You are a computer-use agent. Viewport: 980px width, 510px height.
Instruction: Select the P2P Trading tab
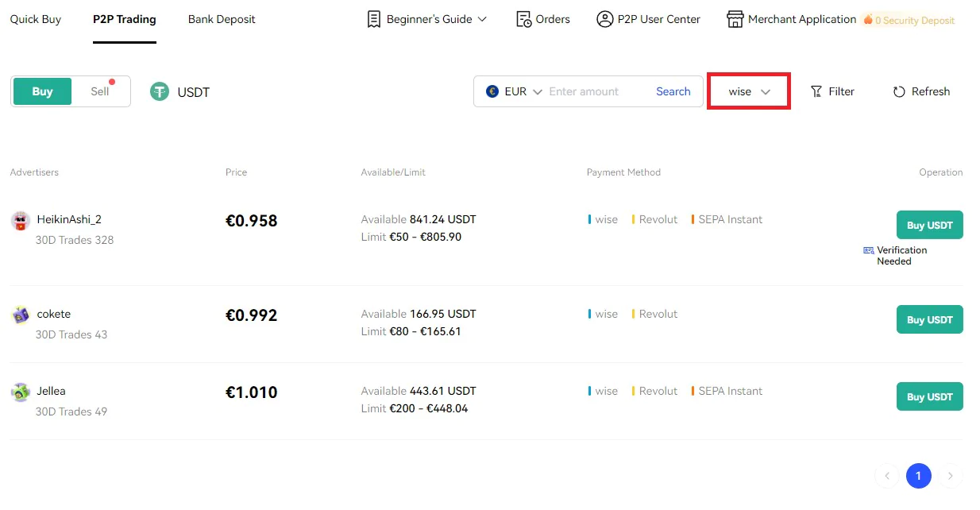(125, 19)
